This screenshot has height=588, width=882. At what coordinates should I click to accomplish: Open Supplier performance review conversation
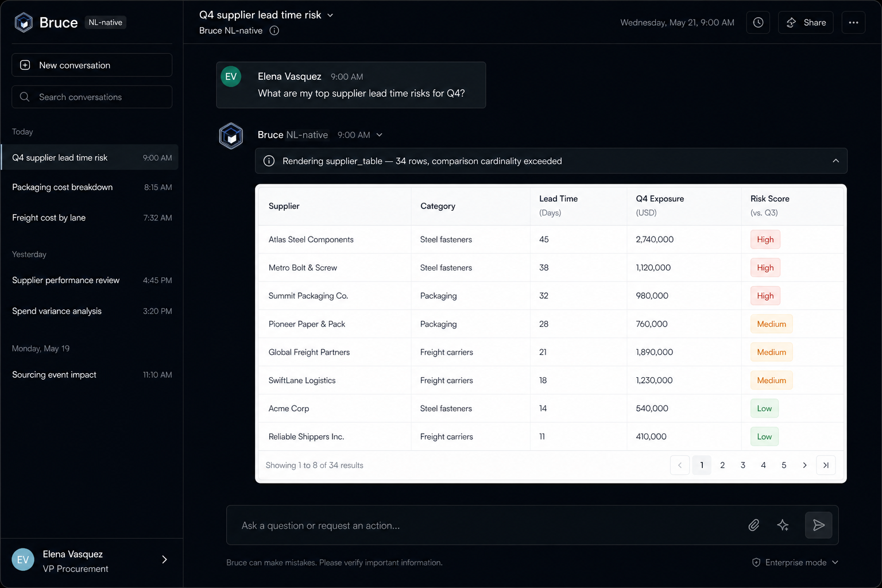coord(92,280)
